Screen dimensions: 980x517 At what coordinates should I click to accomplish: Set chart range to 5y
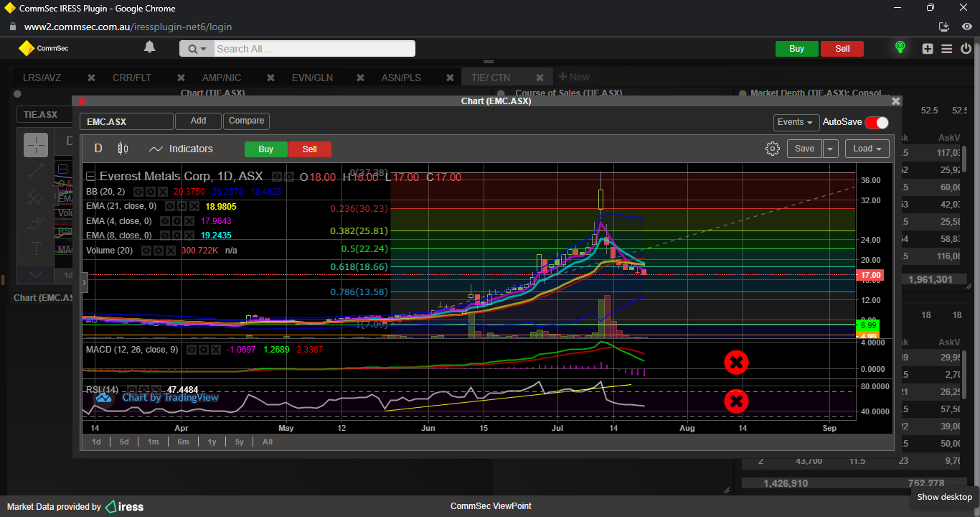[x=240, y=442]
